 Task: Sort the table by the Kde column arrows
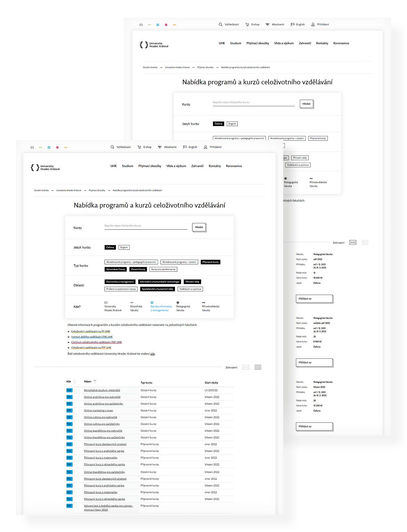click(74, 382)
